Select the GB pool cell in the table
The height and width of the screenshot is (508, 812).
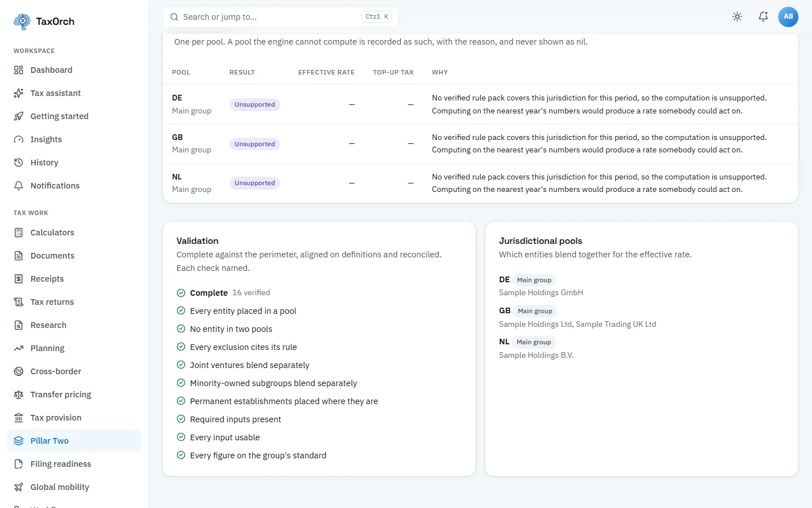coord(192,143)
